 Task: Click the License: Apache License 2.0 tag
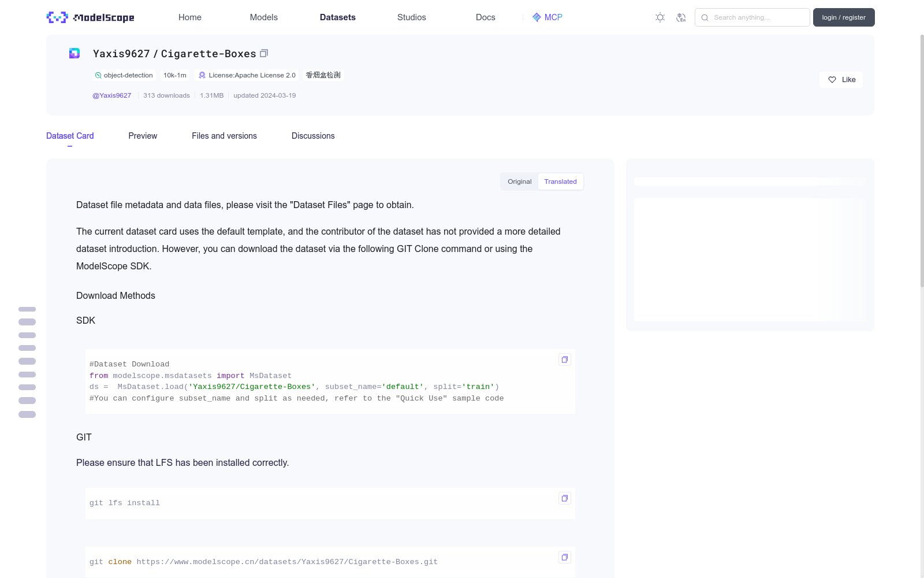pyautogui.click(x=247, y=75)
